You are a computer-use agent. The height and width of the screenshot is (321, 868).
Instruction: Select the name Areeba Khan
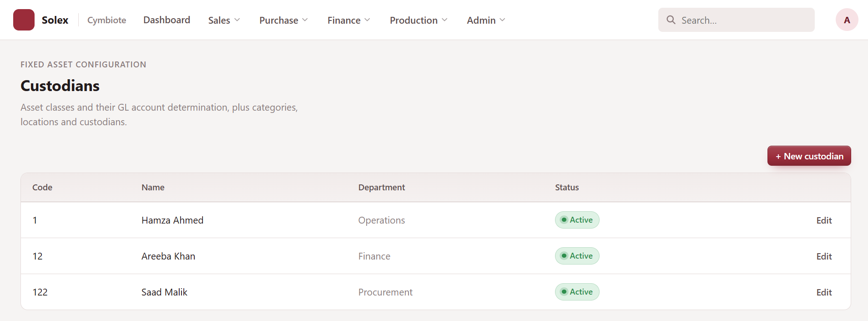168,256
